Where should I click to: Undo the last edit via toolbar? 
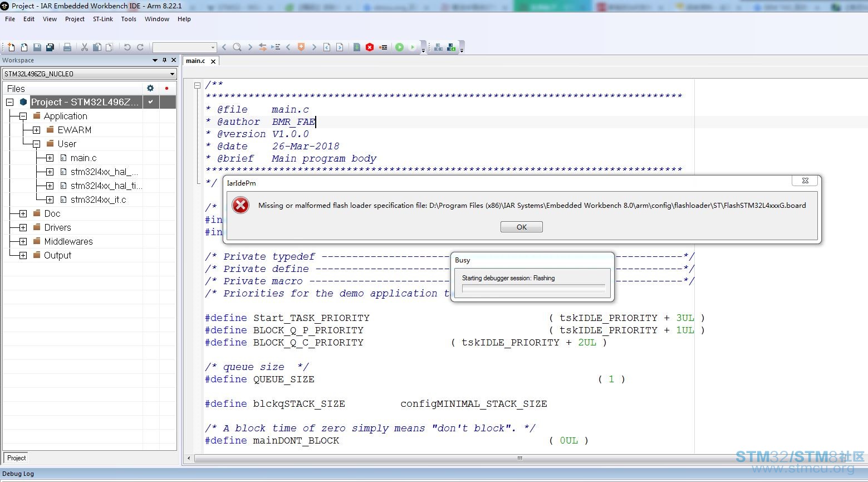127,47
